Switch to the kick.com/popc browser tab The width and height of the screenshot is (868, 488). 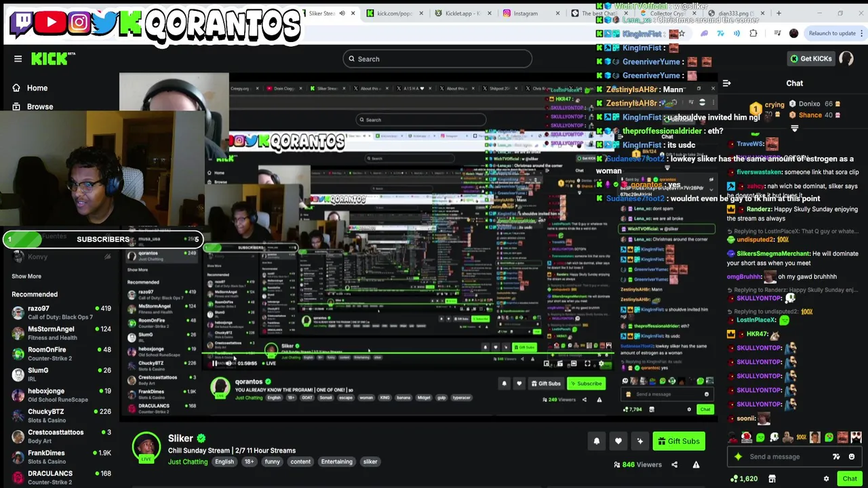(x=395, y=14)
